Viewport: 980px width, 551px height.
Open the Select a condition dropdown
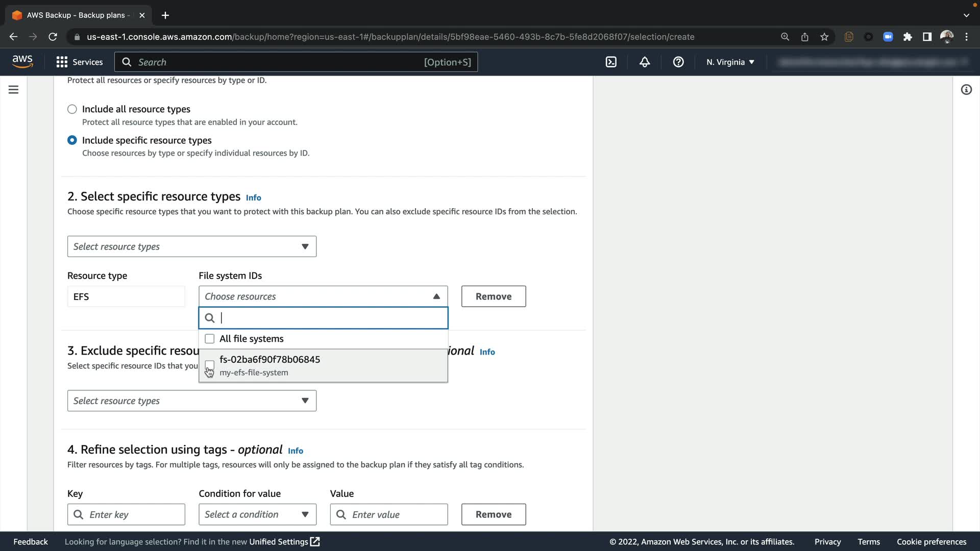[257, 514]
